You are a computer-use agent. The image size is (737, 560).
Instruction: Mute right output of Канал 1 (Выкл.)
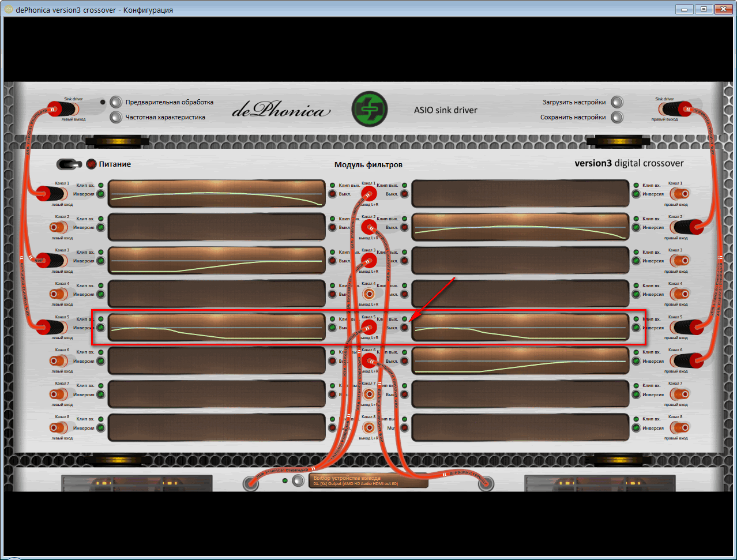pyautogui.click(x=404, y=194)
